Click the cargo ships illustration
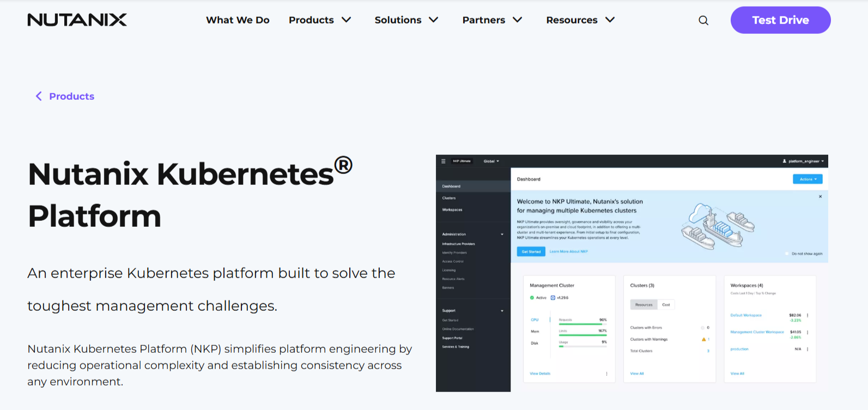868x410 pixels. click(x=718, y=226)
